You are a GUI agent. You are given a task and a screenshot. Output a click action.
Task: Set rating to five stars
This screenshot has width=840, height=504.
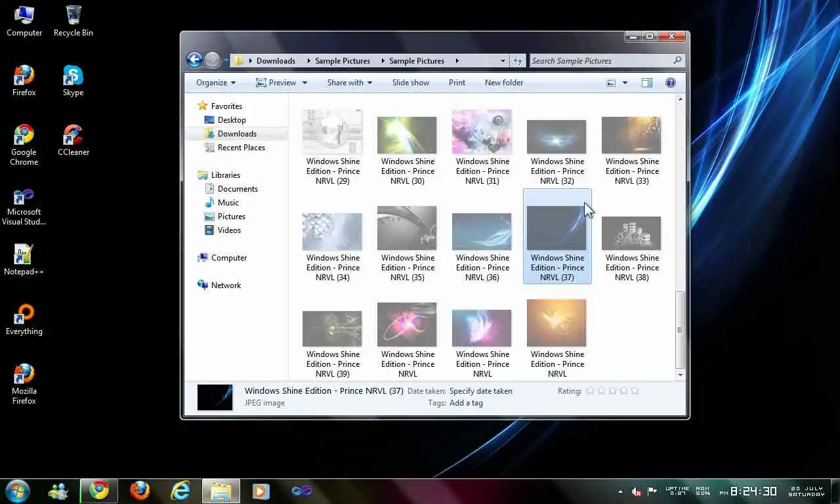click(635, 390)
